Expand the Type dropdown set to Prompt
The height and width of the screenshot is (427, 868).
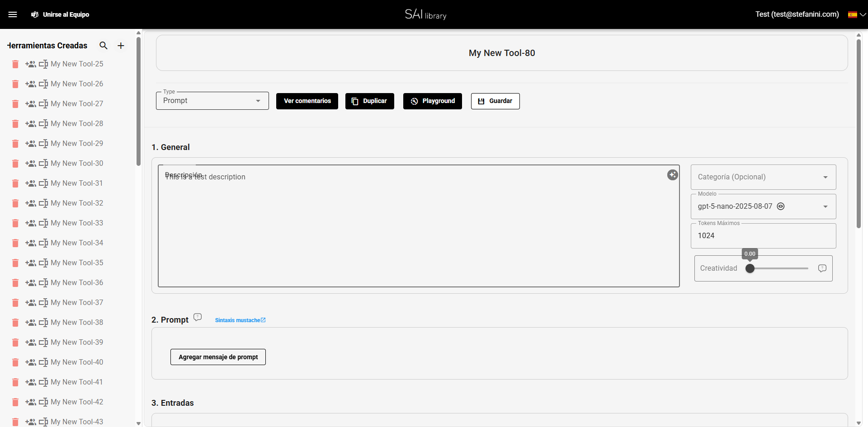coord(212,101)
